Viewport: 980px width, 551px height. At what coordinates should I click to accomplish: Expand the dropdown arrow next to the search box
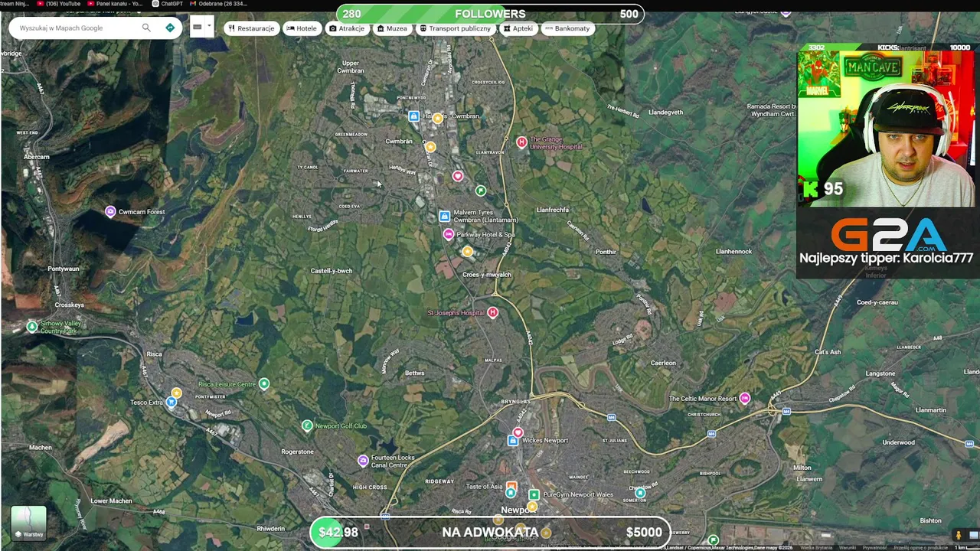[x=208, y=26]
